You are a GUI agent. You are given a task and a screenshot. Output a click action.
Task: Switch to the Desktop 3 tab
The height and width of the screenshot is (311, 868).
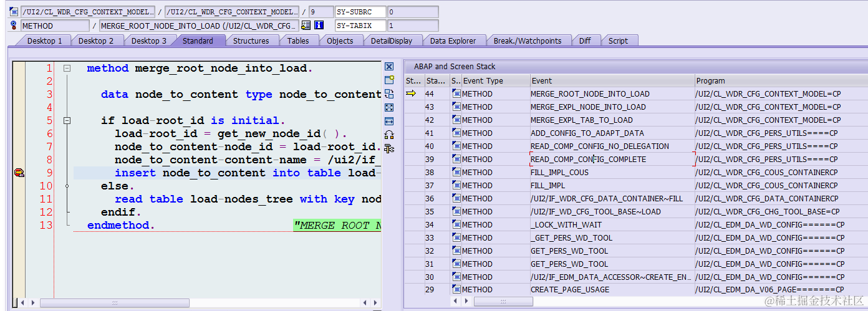click(x=149, y=41)
